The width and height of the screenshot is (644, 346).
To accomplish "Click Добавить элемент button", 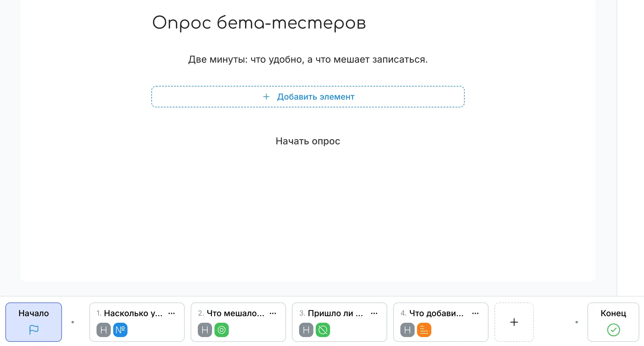I will 308,97.
